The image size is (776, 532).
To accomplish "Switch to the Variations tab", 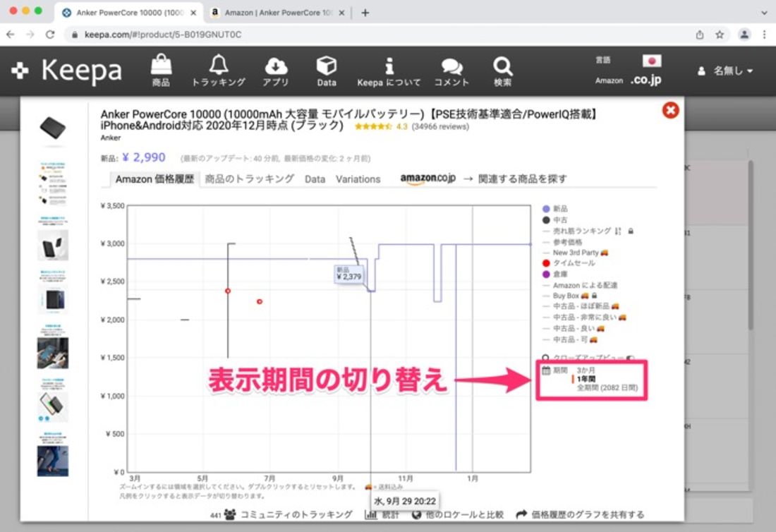I will [358, 179].
